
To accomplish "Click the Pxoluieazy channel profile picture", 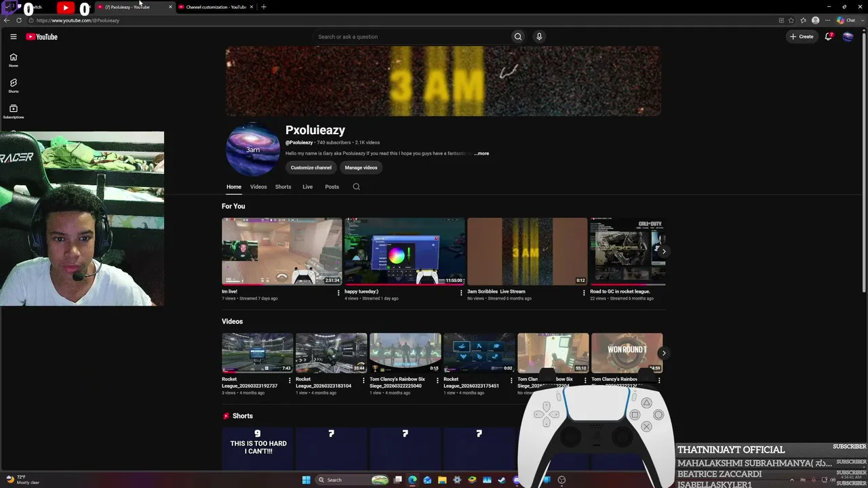I will click(x=253, y=150).
